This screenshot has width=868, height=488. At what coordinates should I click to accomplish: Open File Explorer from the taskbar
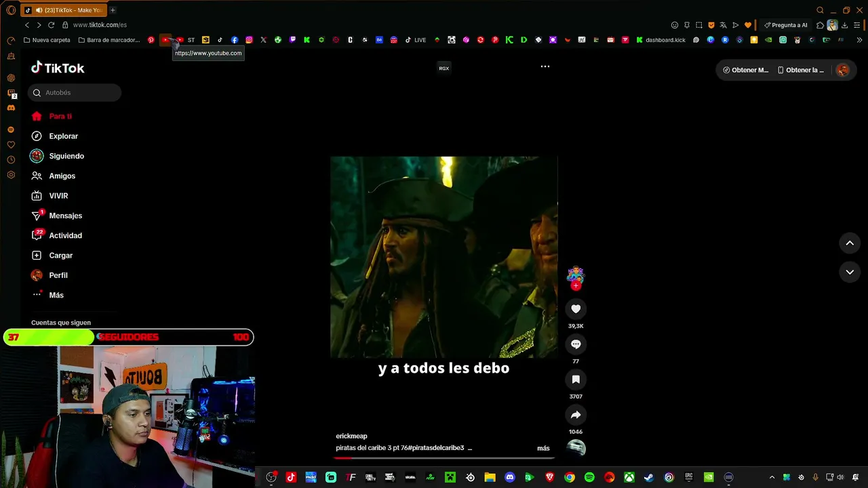pos(490,477)
